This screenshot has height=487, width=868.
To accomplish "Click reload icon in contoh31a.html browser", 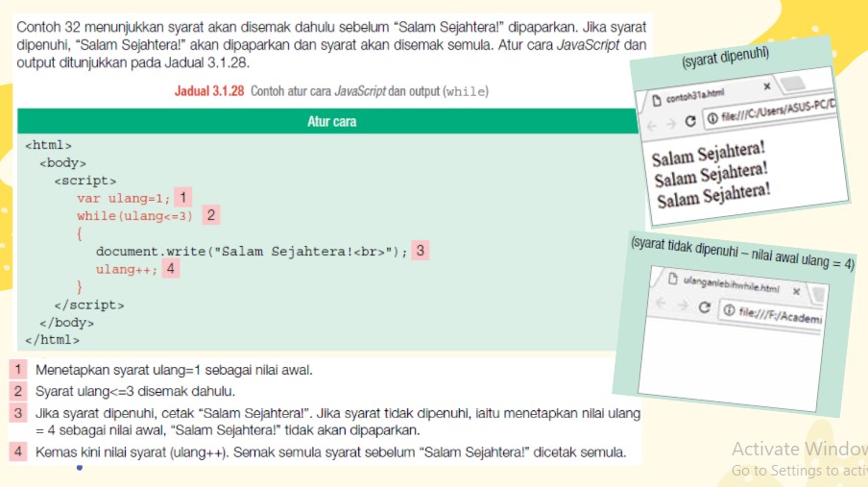I will coord(689,121).
